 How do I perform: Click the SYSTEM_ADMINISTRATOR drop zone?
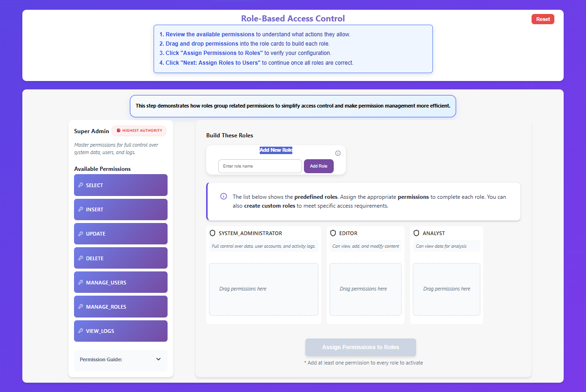click(263, 289)
